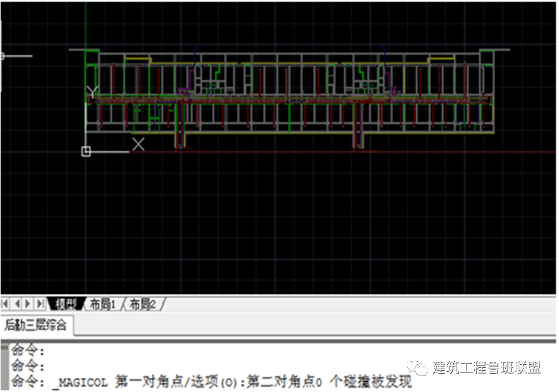559x392 pixels.
Task: Click the _MAGICOL command line text
Action: pyautogui.click(x=212, y=382)
